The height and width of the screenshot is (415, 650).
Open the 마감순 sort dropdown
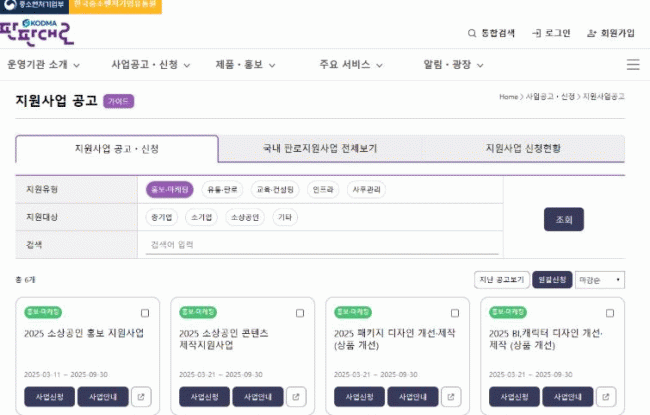tap(600, 280)
